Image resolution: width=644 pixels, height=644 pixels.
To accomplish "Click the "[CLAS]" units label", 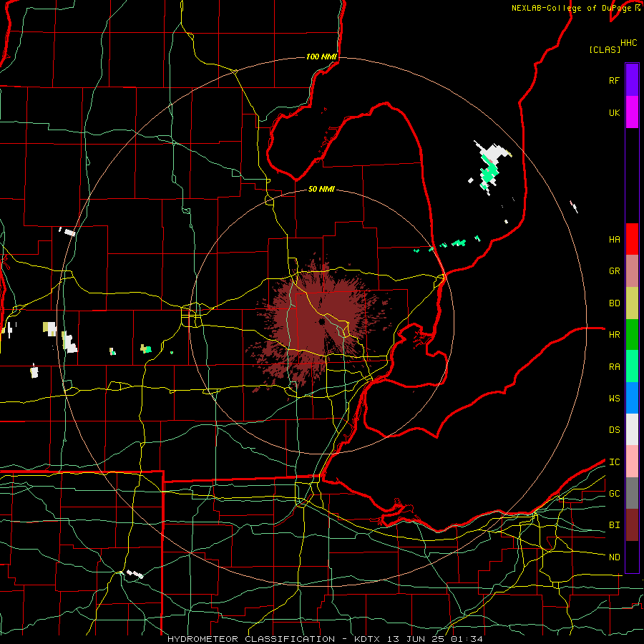I will [x=605, y=49].
